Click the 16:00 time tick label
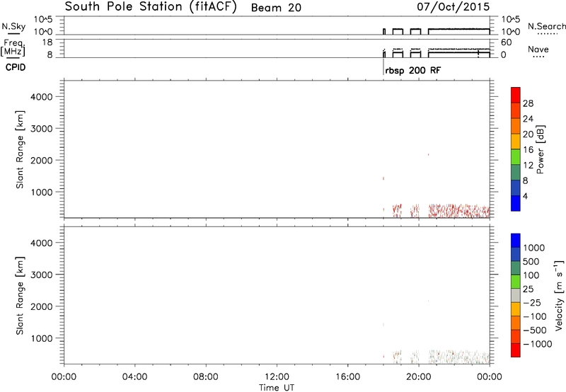The image size is (566, 392). (347, 377)
